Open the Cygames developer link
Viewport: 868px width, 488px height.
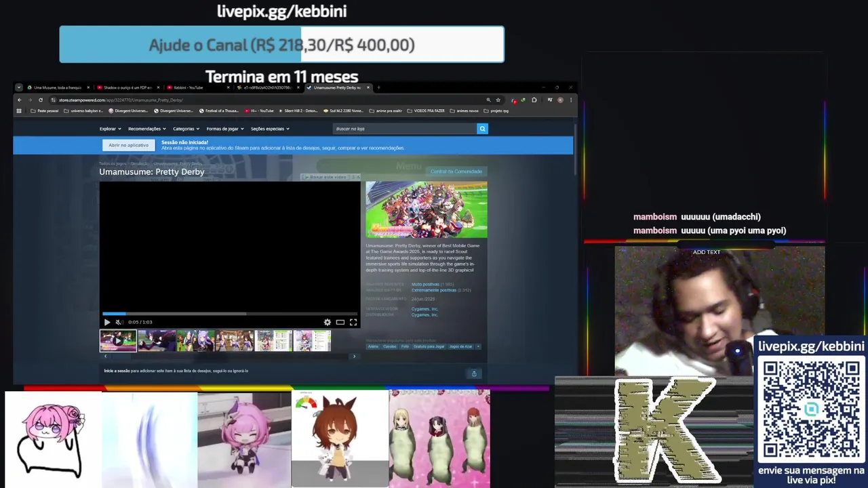tap(425, 309)
